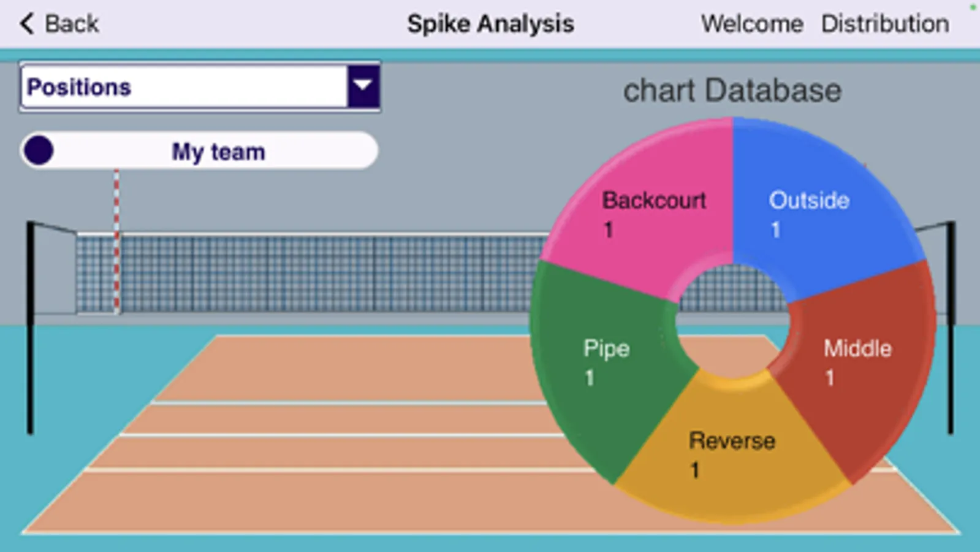
Task: Click the Spike Analysis title
Action: pos(490,24)
